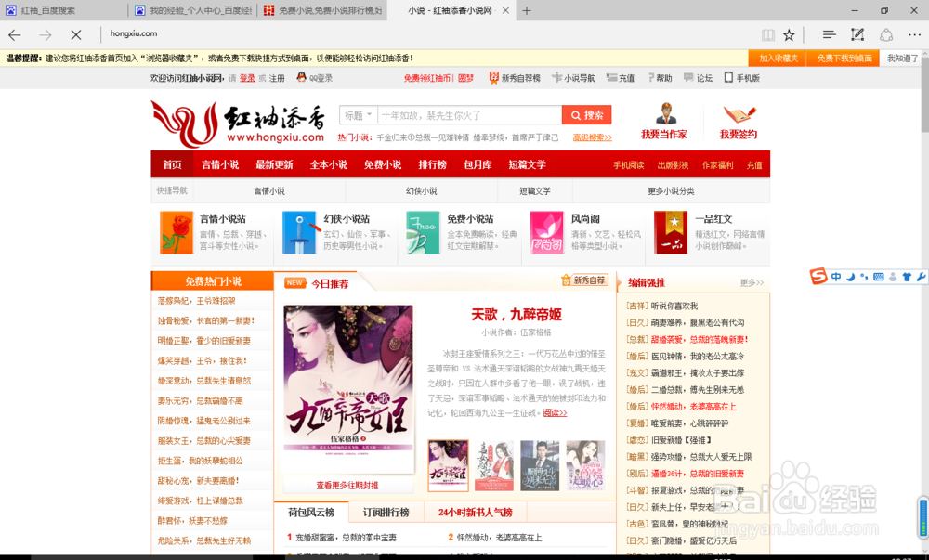Click the 我要签约 book icon
Viewport: 929px width, 560px height.
click(739, 114)
